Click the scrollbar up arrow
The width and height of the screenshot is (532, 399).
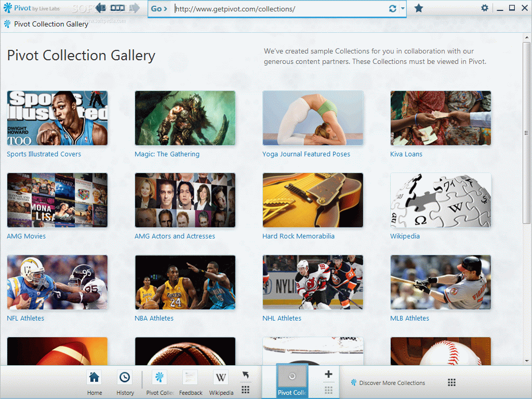pos(527,37)
